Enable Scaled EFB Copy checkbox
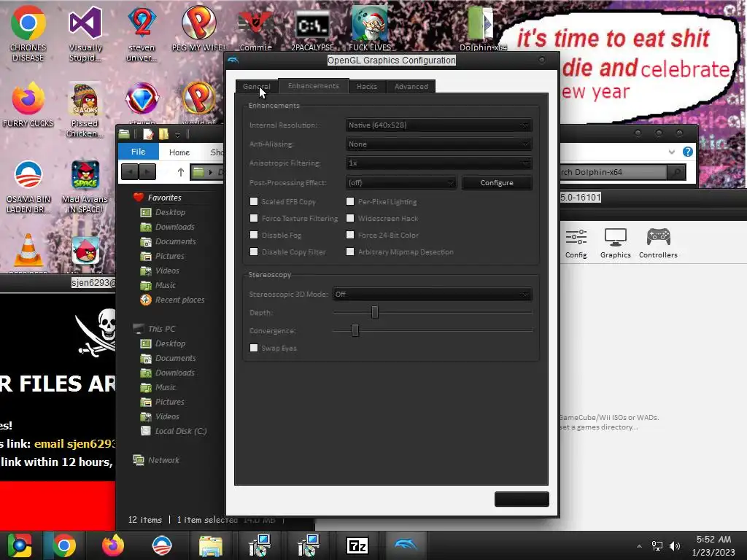Viewport: 747px width, 560px height. tap(254, 201)
